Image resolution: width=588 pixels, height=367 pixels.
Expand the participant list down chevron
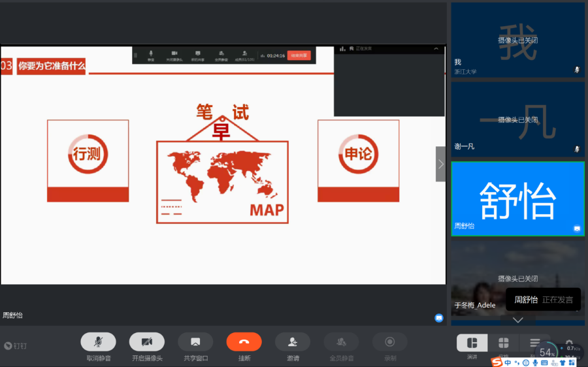click(x=517, y=320)
